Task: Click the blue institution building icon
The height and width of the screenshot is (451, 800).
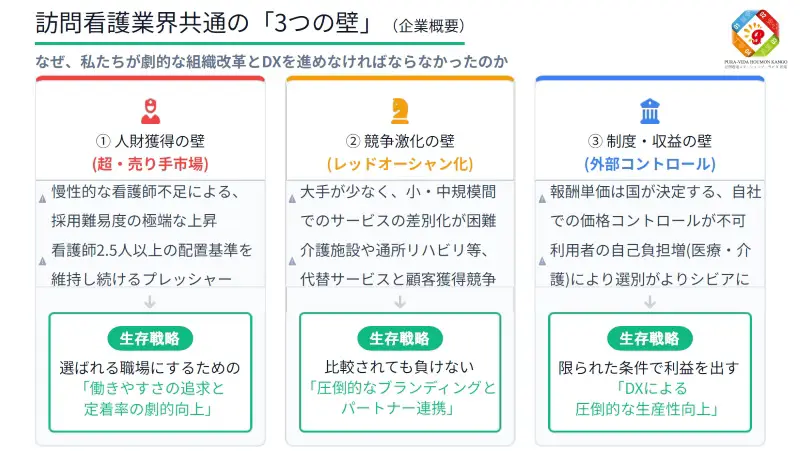Action: point(649,111)
